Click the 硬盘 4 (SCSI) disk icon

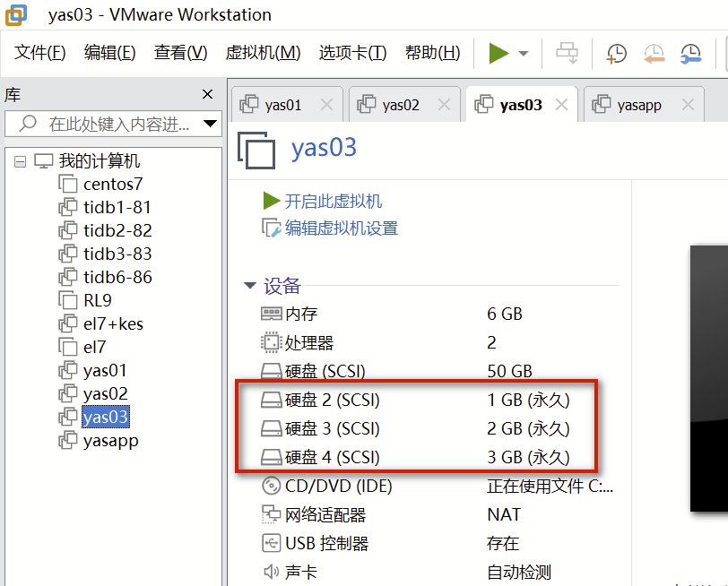tap(271, 458)
